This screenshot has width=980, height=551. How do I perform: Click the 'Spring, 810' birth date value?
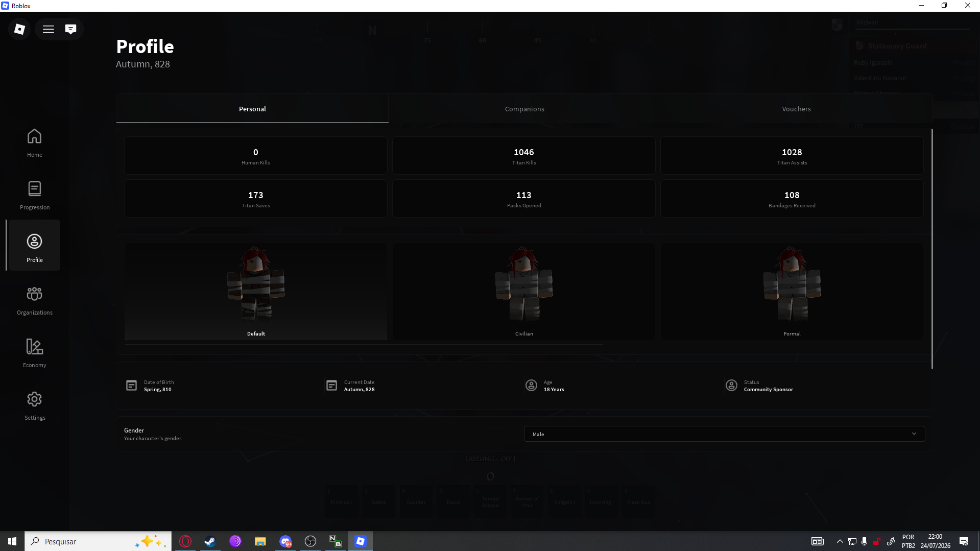(x=158, y=390)
